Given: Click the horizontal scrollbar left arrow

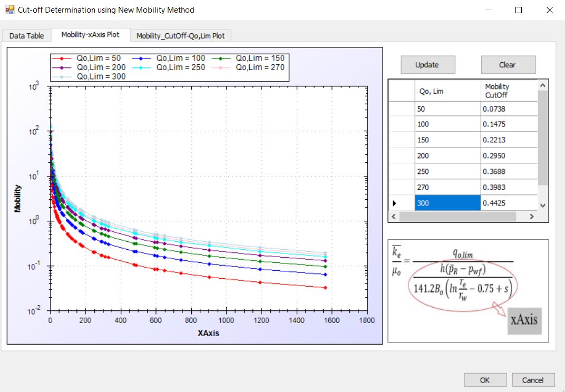Looking at the screenshot, I should tap(393, 217).
